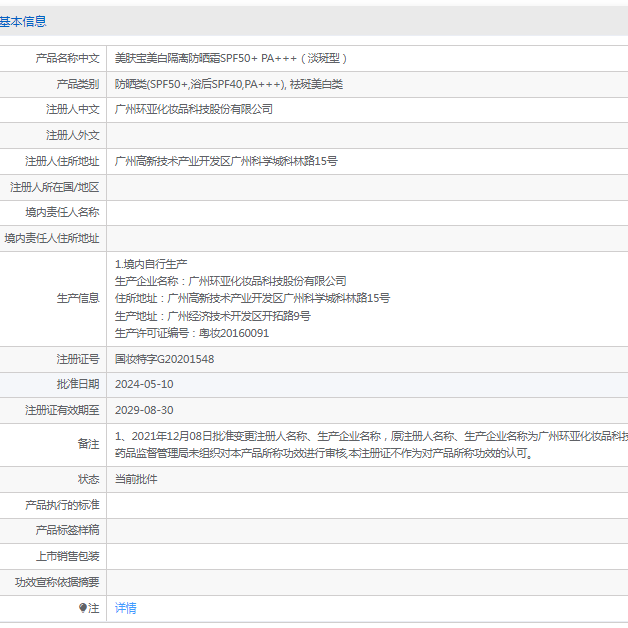Image resolution: width=628 pixels, height=628 pixels.
Task: Click the 生产信息 label
Action: (78, 298)
